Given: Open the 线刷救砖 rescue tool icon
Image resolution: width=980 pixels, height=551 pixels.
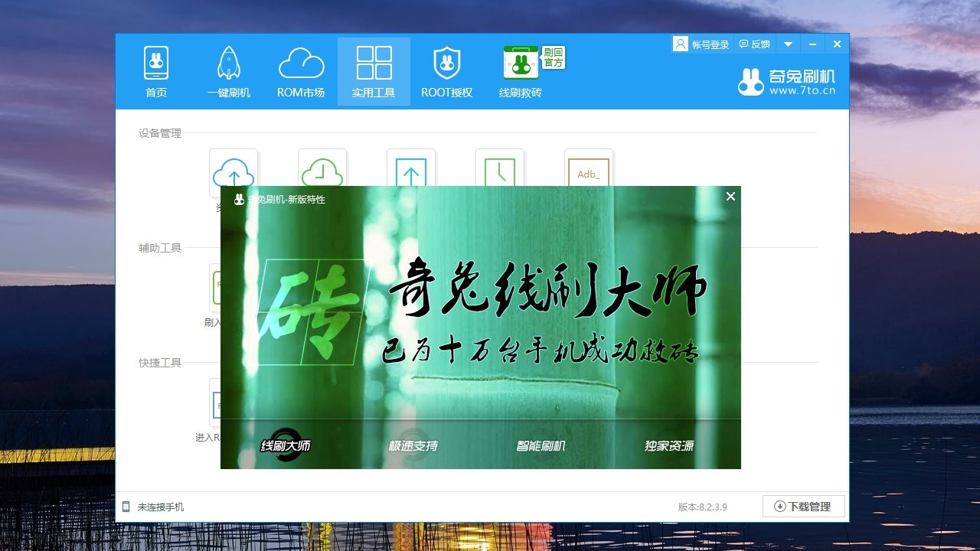Looking at the screenshot, I should [520, 63].
